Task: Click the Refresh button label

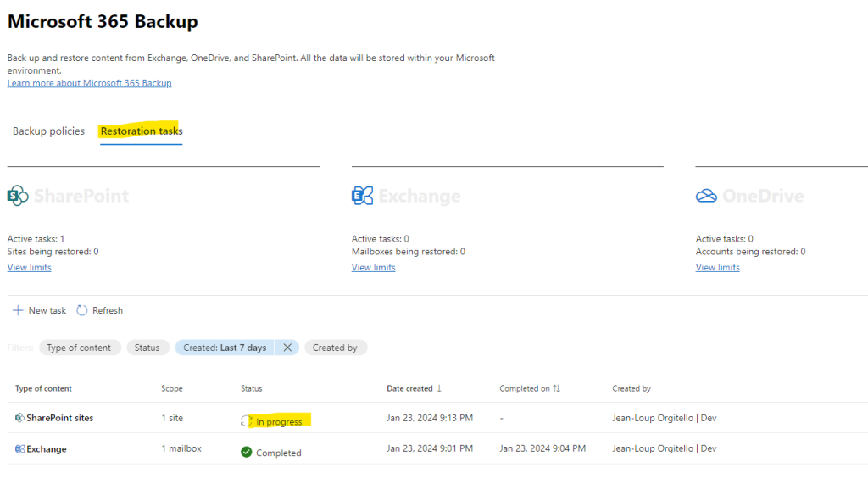Action: click(108, 310)
